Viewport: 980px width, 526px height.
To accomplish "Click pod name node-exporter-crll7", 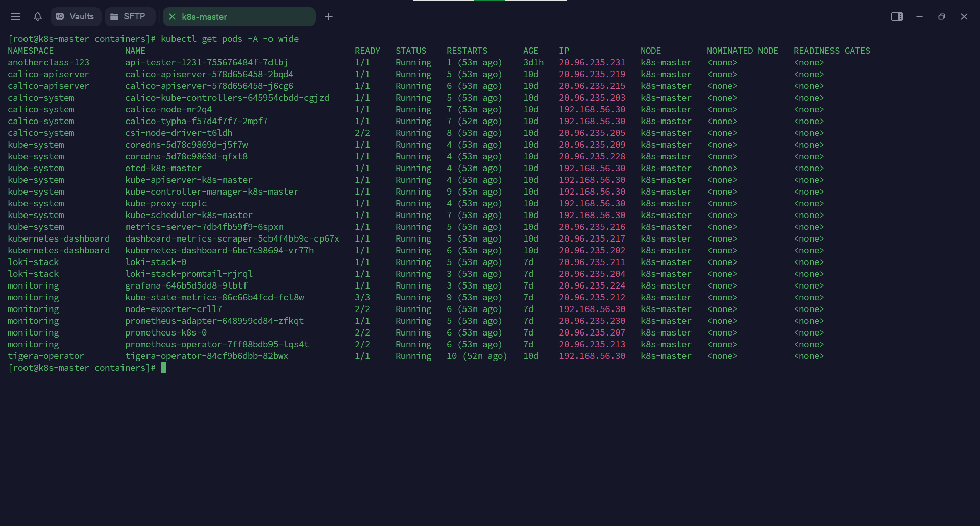I will click(174, 309).
